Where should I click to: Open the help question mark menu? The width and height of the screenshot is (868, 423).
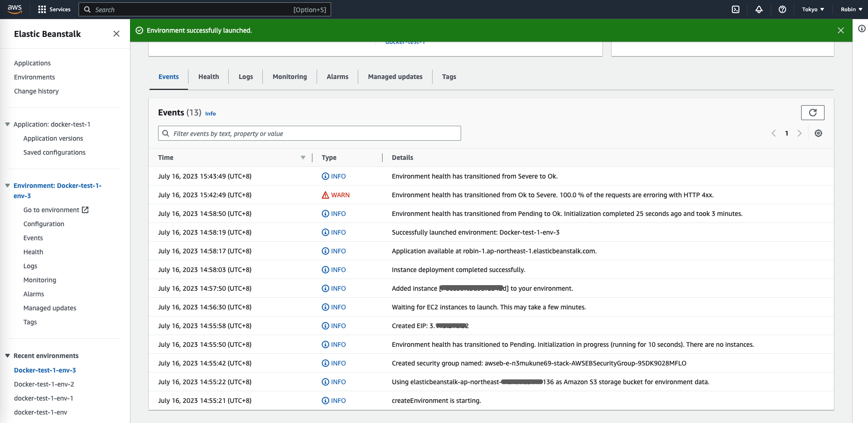click(x=782, y=9)
